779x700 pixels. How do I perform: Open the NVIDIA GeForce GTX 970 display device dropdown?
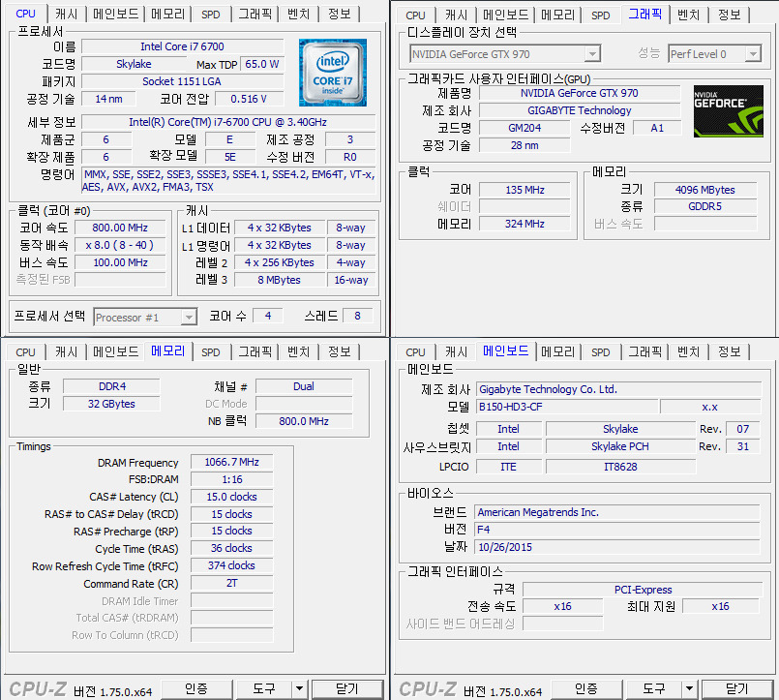point(592,54)
